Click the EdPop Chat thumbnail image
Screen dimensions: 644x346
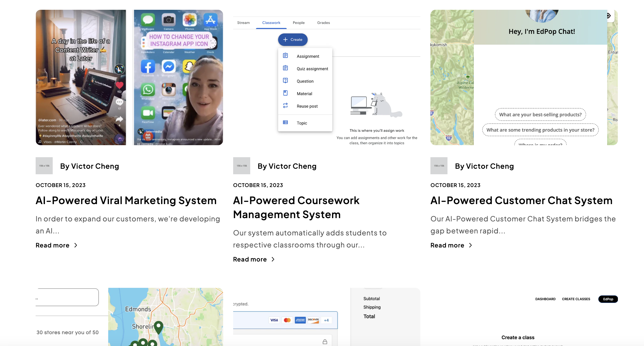[524, 77]
